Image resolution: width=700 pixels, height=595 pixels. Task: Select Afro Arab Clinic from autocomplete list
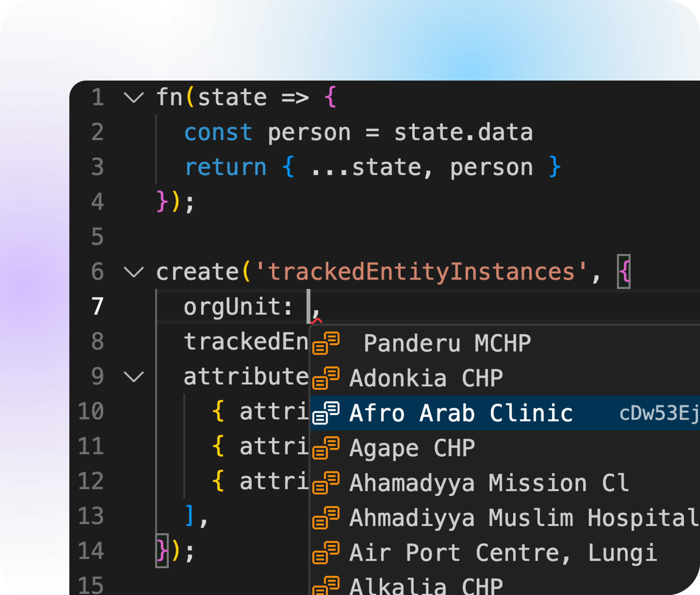pyautogui.click(x=505, y=413)
